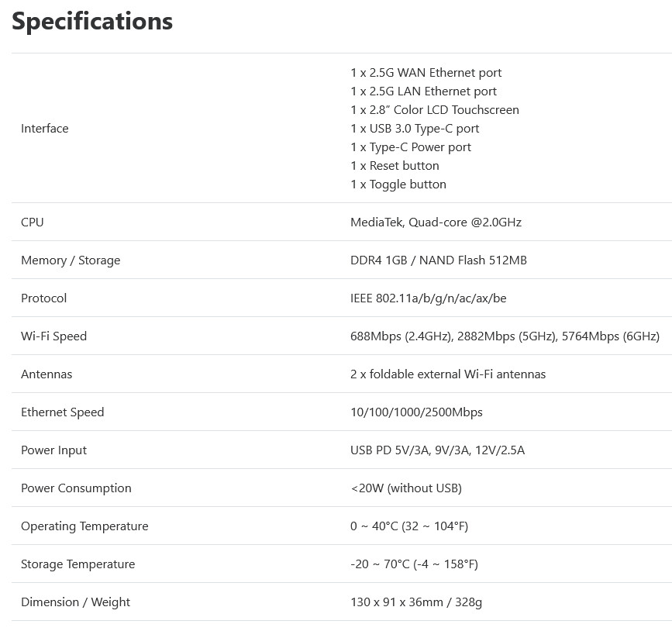672x631 pixels.
Task: Click the MediaTek Quad-core value
Action: [436, 222]
